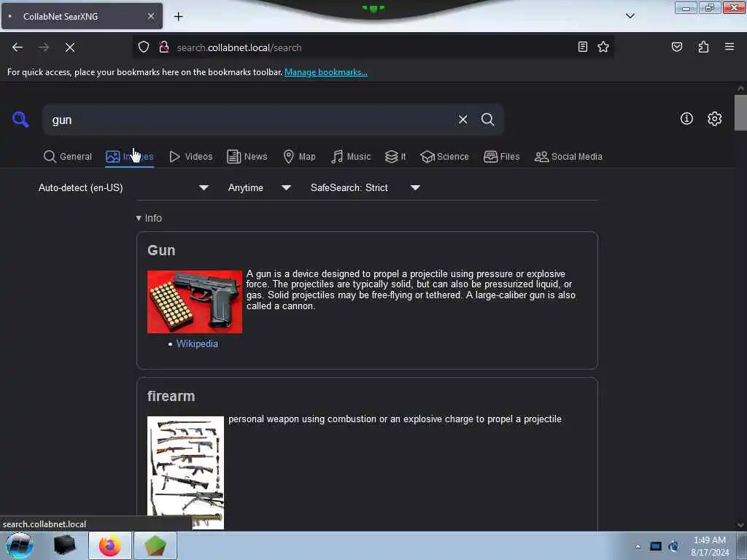Open a new tab with plus button
Screen dimensions: 747x560
[178, 17]
